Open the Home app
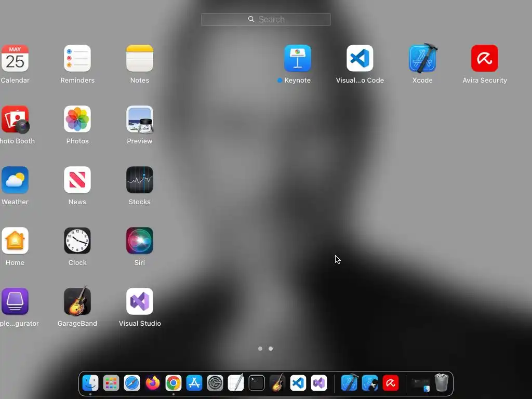This screenshot has width=532, height=399. pos(15,241)
